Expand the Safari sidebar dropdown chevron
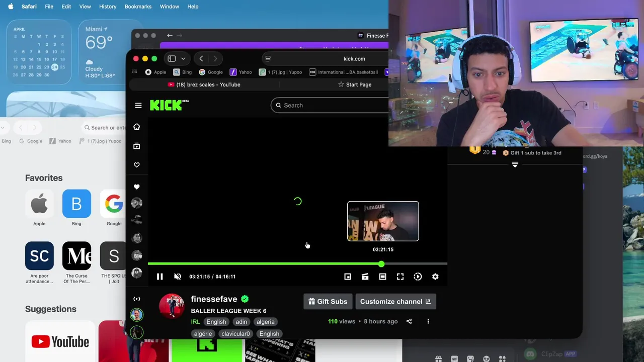The height and width of the screenshot is (362, 644). 183,59
